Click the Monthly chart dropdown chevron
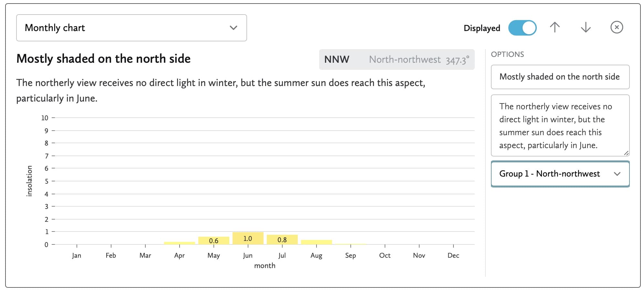The image size is (644, 291). pyautogui.click(x=234, y=28)
